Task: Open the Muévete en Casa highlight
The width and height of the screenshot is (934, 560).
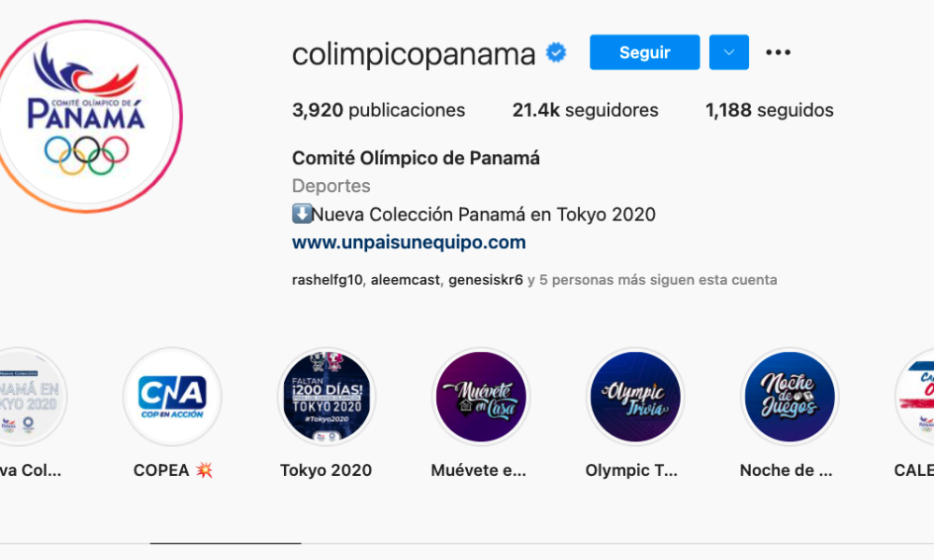Action: pos(481,397)
